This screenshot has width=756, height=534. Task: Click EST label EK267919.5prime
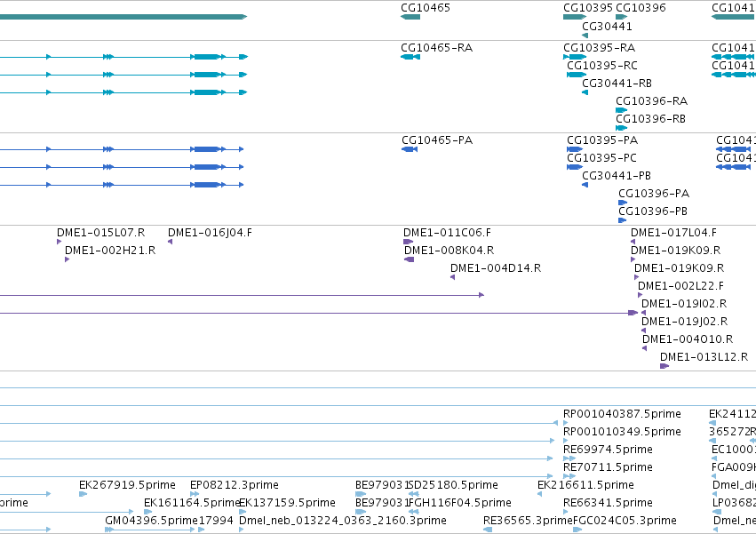pos(127,485)
